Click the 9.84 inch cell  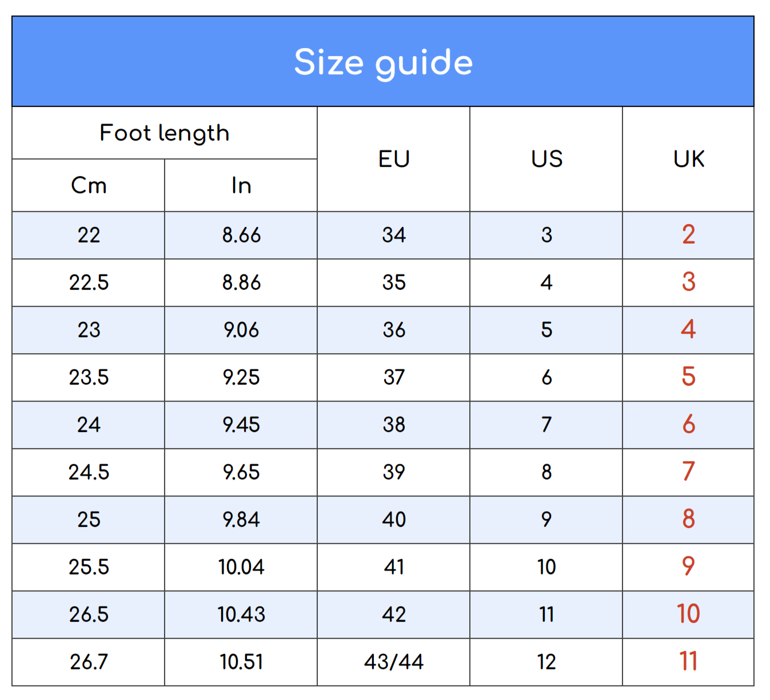click(241, 520)
